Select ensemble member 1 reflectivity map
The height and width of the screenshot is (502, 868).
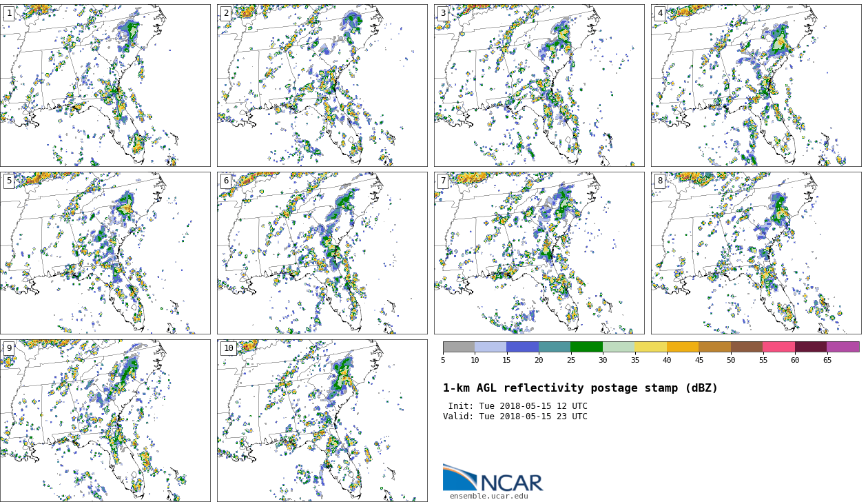coord(105,86)
